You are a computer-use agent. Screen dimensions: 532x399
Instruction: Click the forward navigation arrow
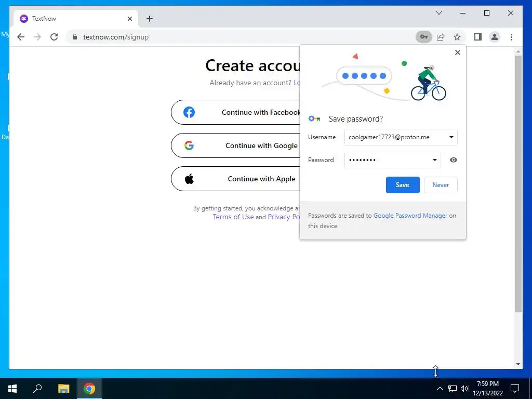pos(37,37)
